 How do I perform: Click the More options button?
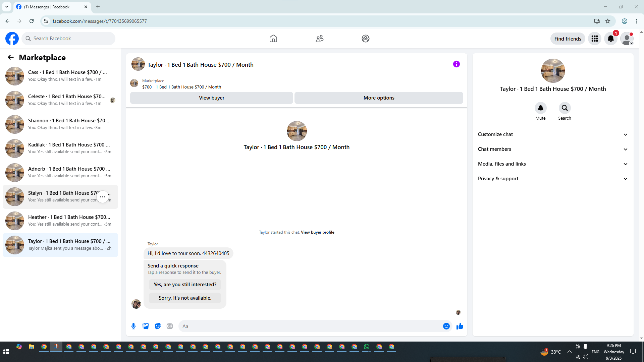click(x=379, y=98)
